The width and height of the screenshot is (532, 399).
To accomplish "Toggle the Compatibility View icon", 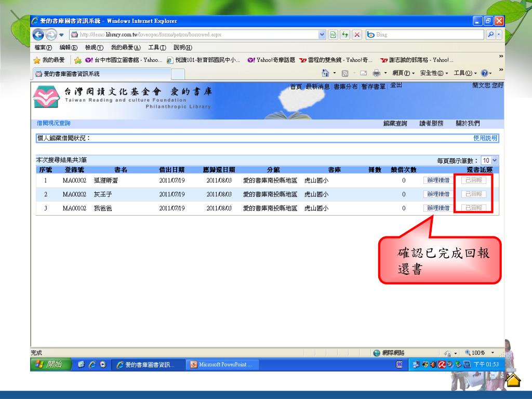I will tap(333, 35).
